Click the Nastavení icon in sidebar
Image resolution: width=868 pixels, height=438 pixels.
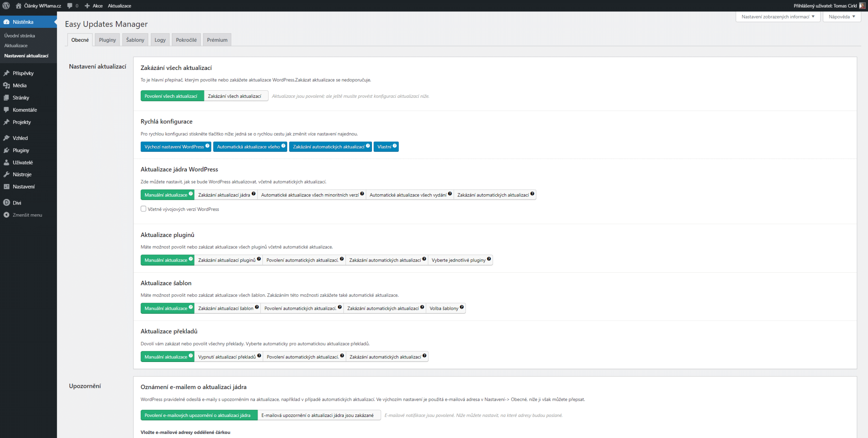click(6, 187)
